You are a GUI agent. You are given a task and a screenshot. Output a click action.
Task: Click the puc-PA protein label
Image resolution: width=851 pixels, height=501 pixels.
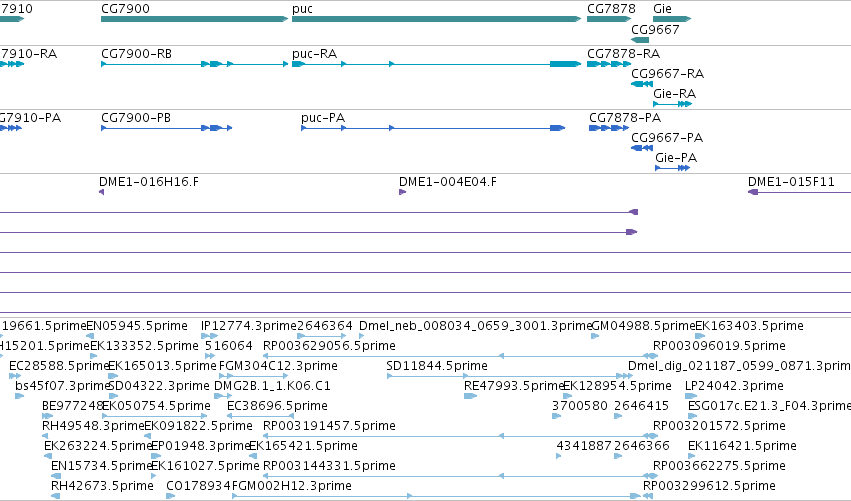[323, 118]
